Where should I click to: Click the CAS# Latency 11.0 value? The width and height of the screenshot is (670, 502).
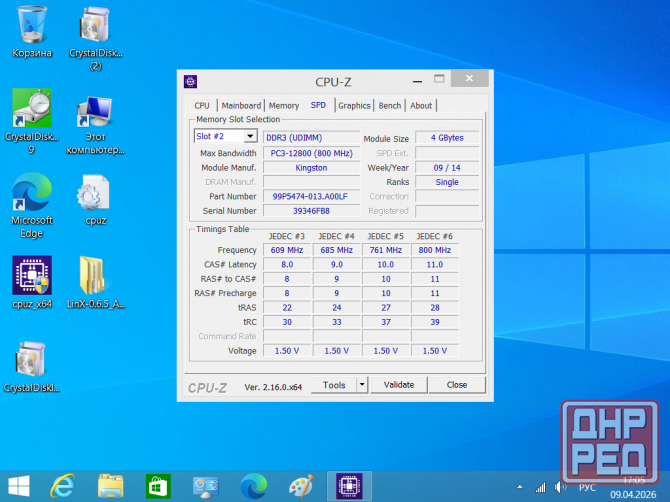click(435, 264)
